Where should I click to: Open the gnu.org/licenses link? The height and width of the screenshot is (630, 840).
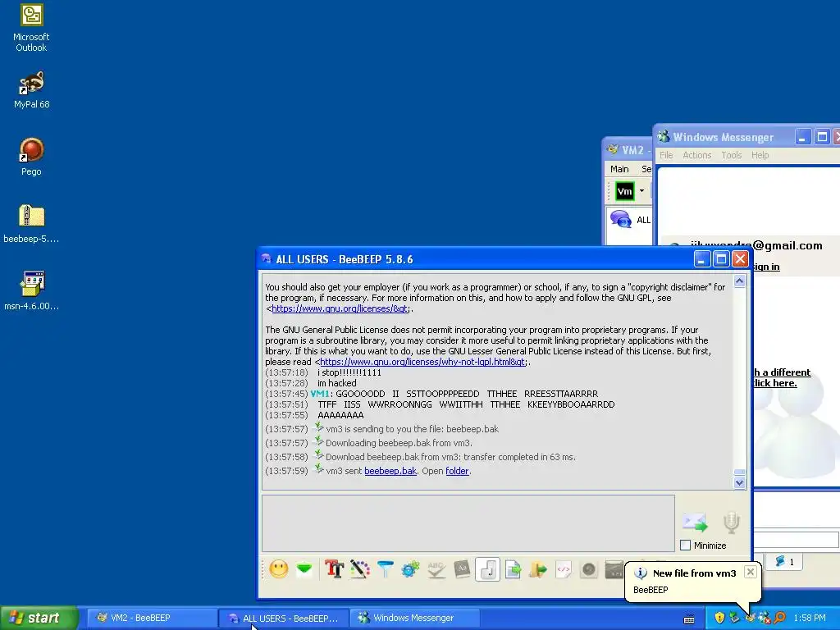click(x=340, y=308)
